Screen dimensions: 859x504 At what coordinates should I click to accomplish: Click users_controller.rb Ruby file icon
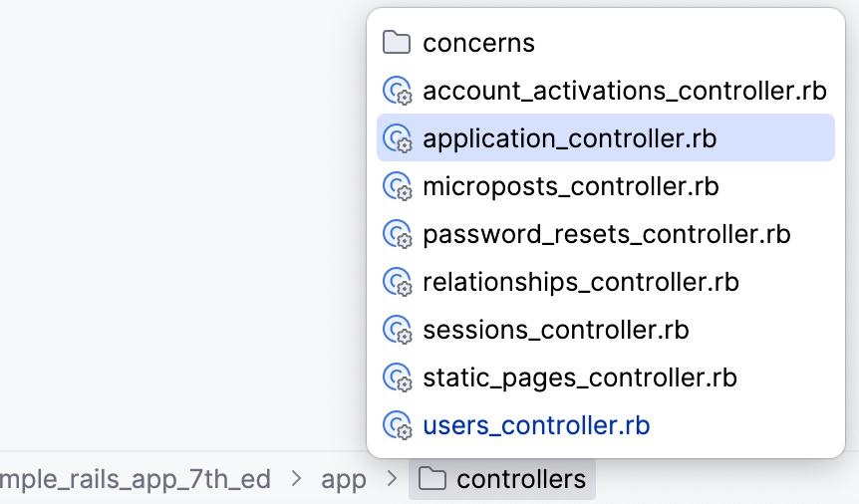pos(398,425)
